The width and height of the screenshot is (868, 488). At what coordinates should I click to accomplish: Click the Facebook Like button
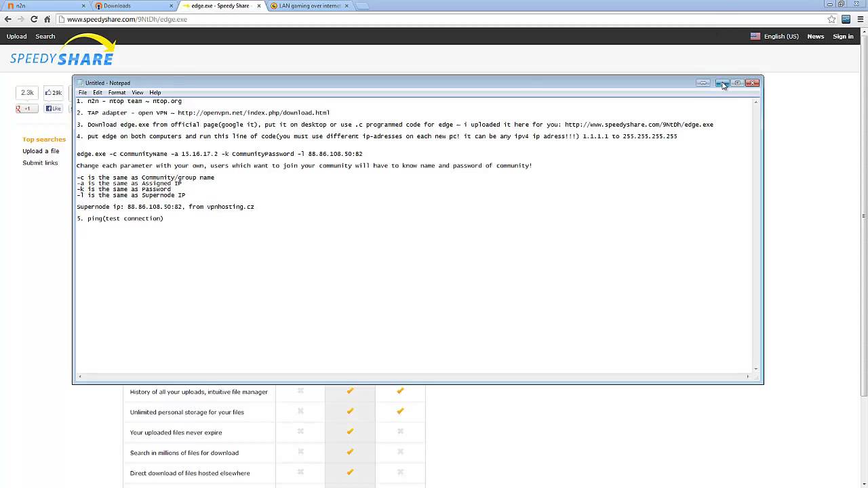click(x=54, y=108)
